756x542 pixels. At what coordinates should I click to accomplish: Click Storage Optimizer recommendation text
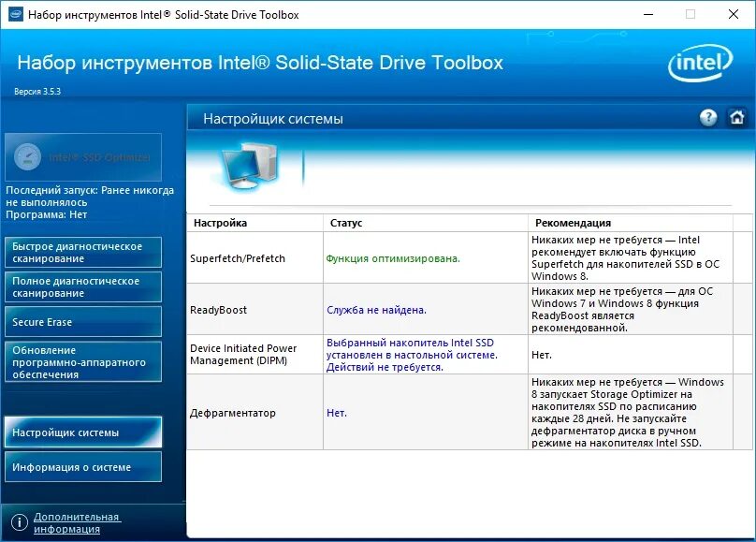click(x=627, y=412)
